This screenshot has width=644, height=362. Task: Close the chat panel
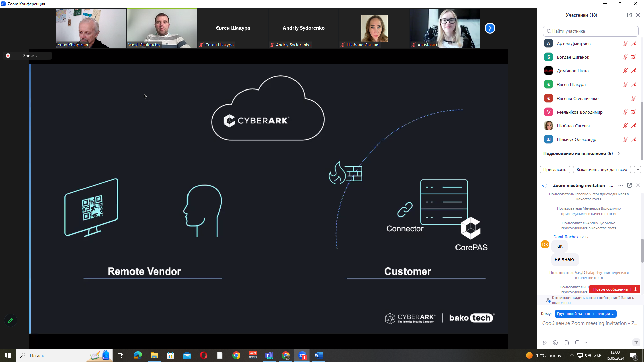pos(638,185)
